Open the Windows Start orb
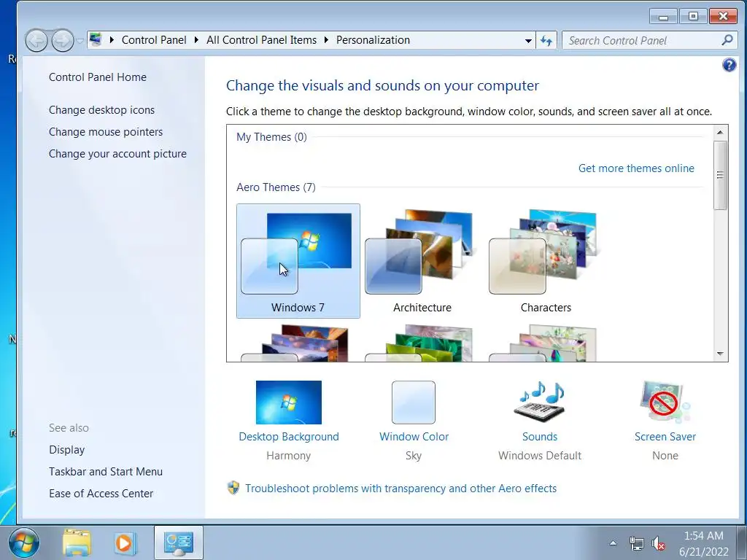Screen dimensions: 747x560 (24, 542)
